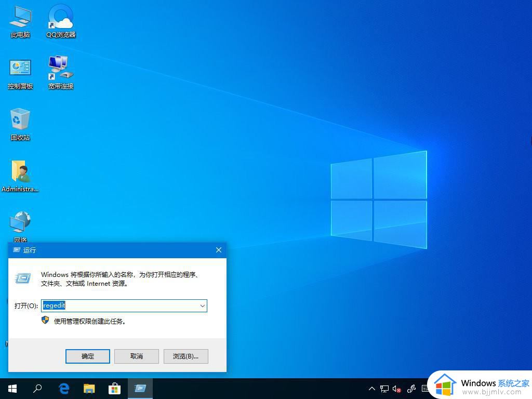
Task: Select the 回收站 recycle bin icon
Action: (20, 124)
